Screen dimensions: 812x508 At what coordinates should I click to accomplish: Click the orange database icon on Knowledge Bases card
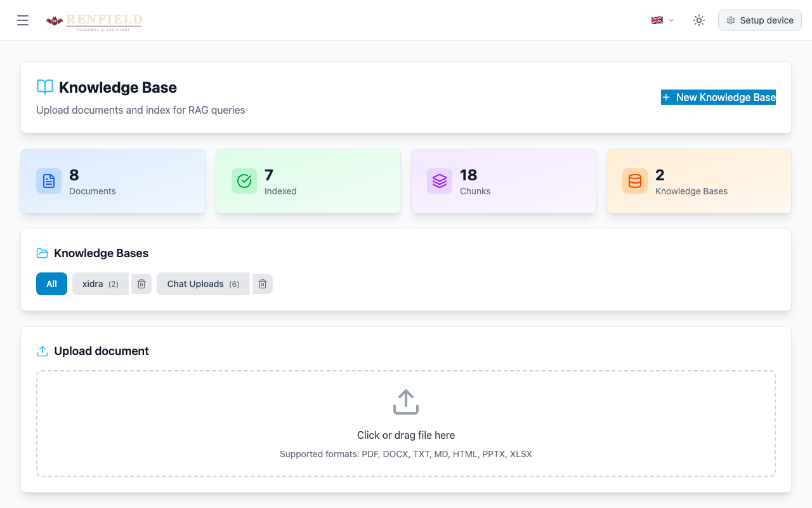634,181
